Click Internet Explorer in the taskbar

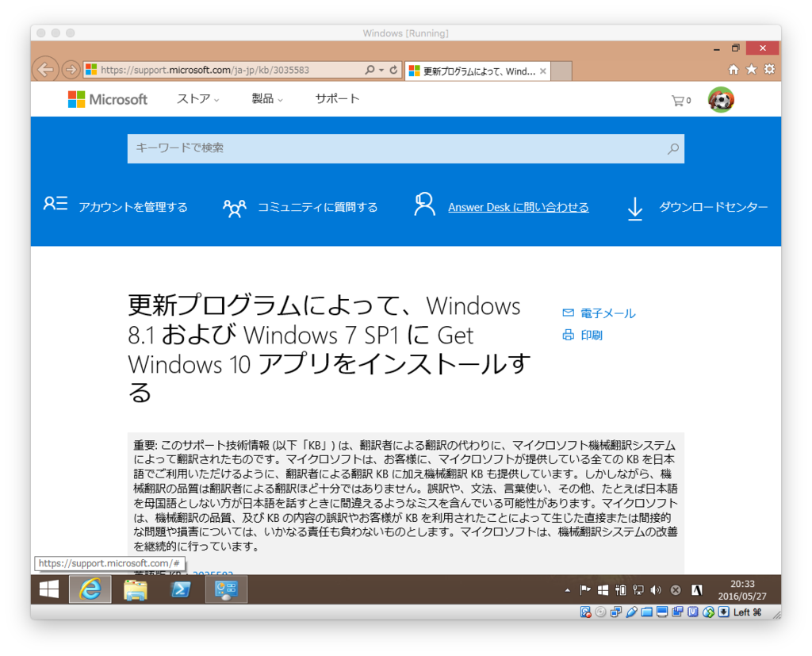click(90, 589)
